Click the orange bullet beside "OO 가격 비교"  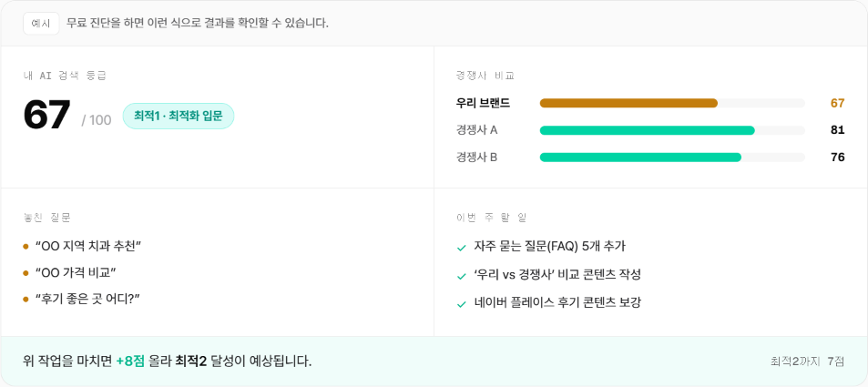pos(26,273)
